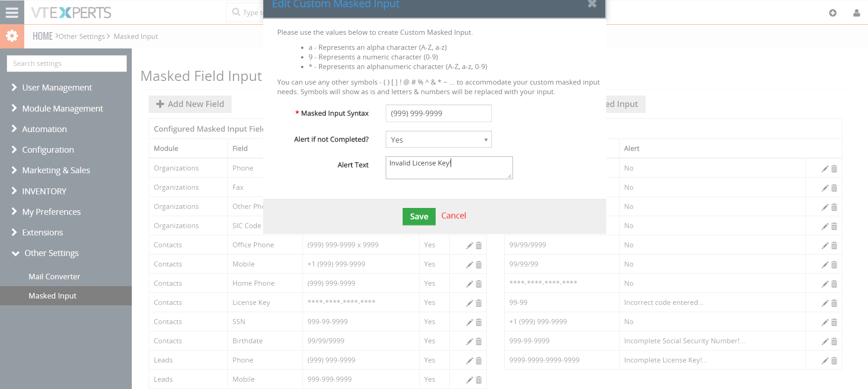Click the Search settings box
This screenshot has height=389, width=868.
coord(67,64)
